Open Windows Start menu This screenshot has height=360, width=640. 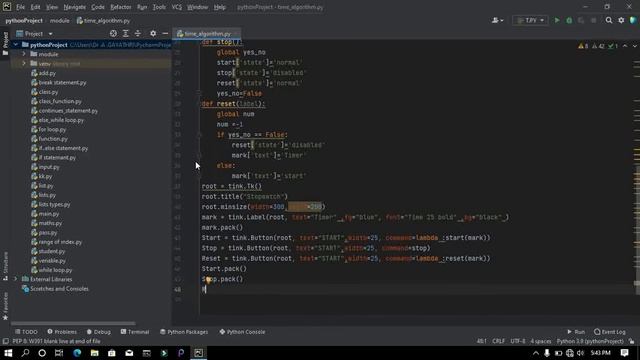click(x=8, y=353)
